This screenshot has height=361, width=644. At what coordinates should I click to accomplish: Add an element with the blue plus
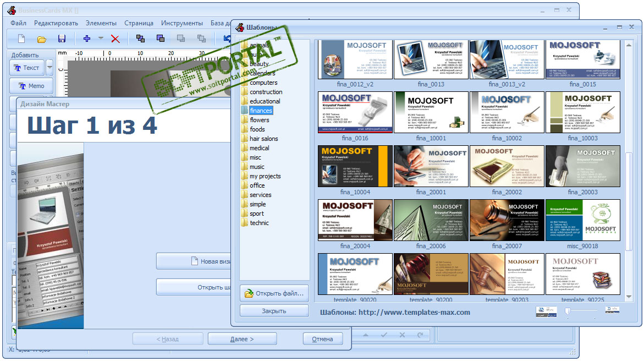coord(87,39)
